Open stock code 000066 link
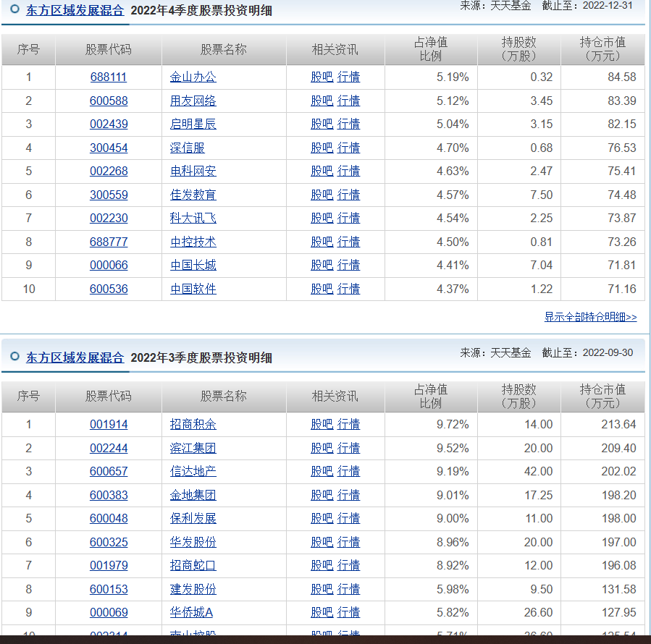This screenshot has height=644, width=651. tap(109, 265)
